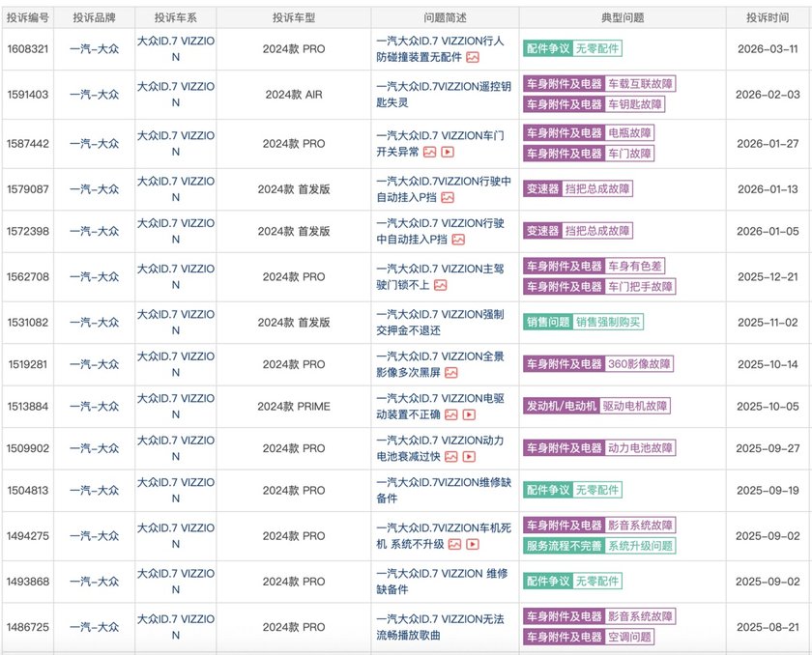Play video icon for 车门开关异常 complaint
Viewport: 812px width, 655px height.
(448, 152)
